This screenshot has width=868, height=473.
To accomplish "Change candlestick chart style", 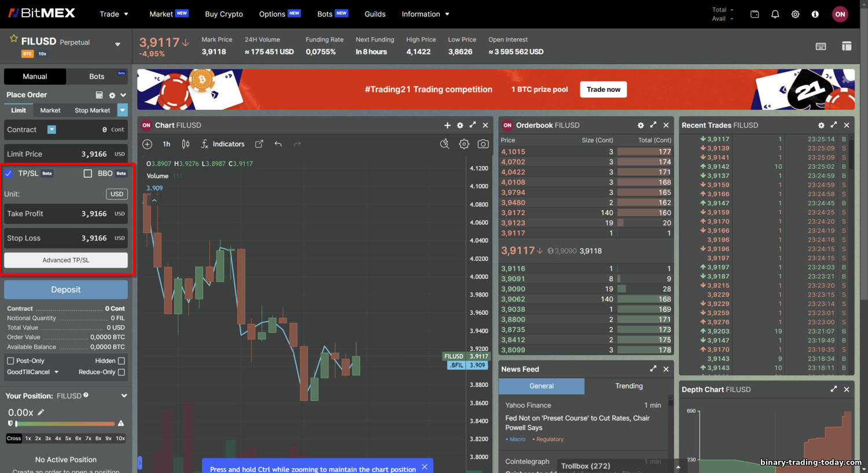I will 186,144.
